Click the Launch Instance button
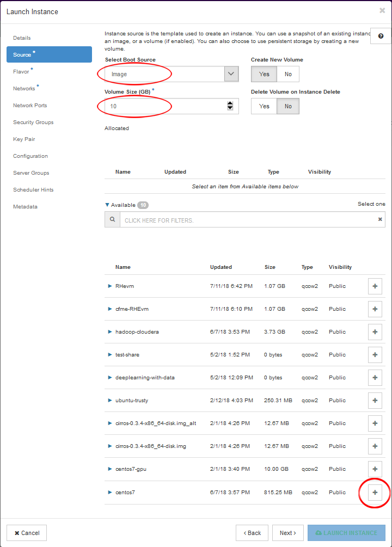Screen dimensions: 392x547 coord(346,533)
